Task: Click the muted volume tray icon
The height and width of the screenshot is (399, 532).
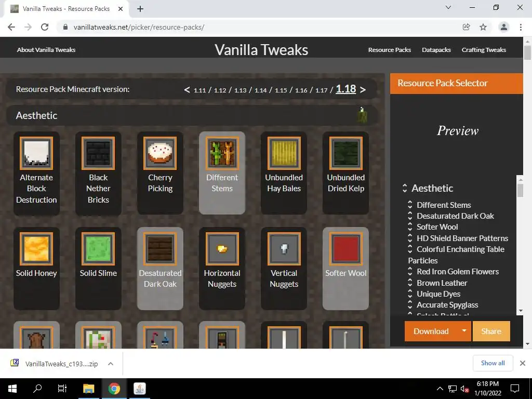Action: coord(464,389)
